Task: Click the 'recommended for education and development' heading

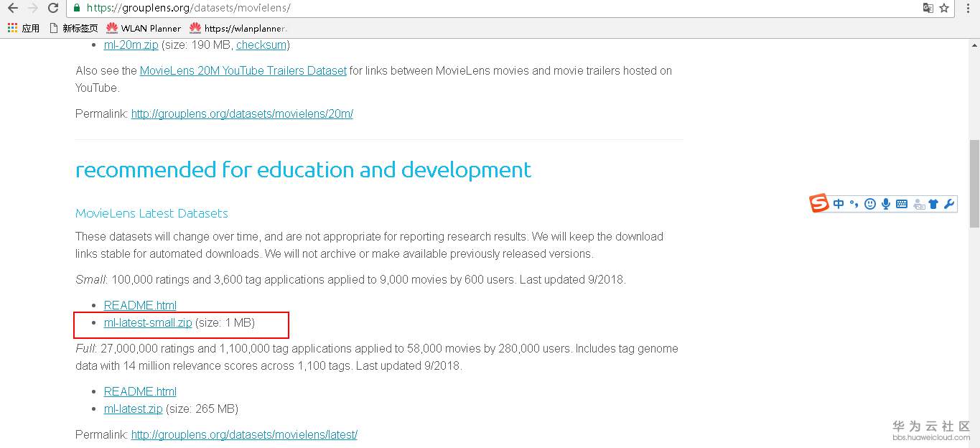Action: (x=303, y=169)
